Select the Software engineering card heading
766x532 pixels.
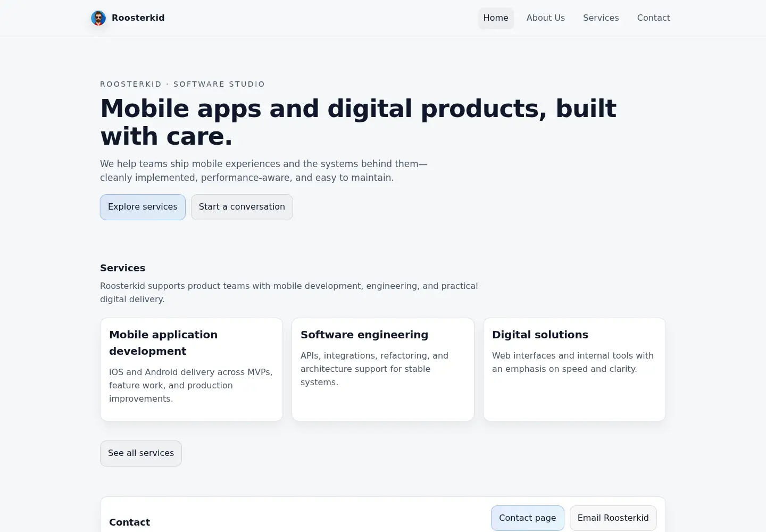coord(364,335)
